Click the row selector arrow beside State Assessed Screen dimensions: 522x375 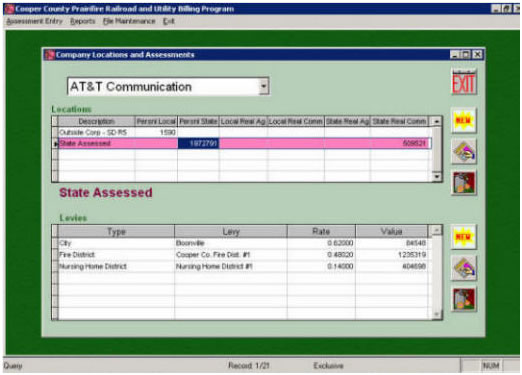click(x=55, y=144)
